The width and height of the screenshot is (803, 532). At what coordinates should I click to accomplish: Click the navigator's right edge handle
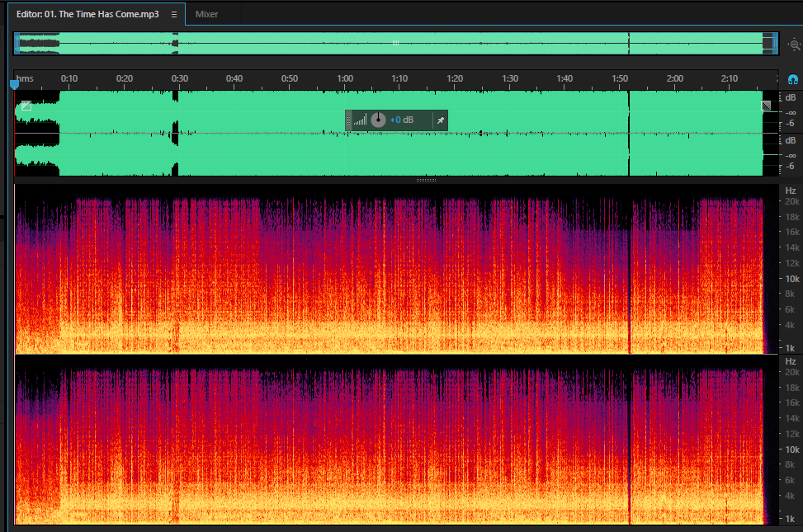click(775, 44)
